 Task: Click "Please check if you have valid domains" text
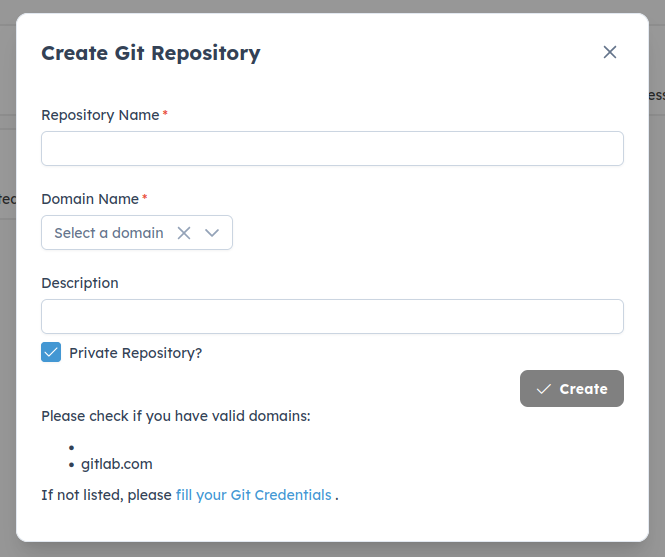click(176, 416)
